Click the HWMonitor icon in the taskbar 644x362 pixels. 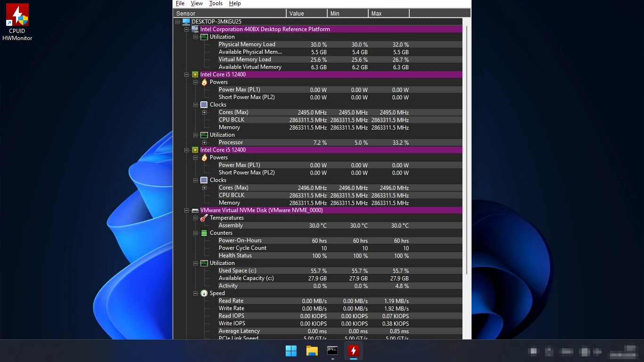click(354, 351)
